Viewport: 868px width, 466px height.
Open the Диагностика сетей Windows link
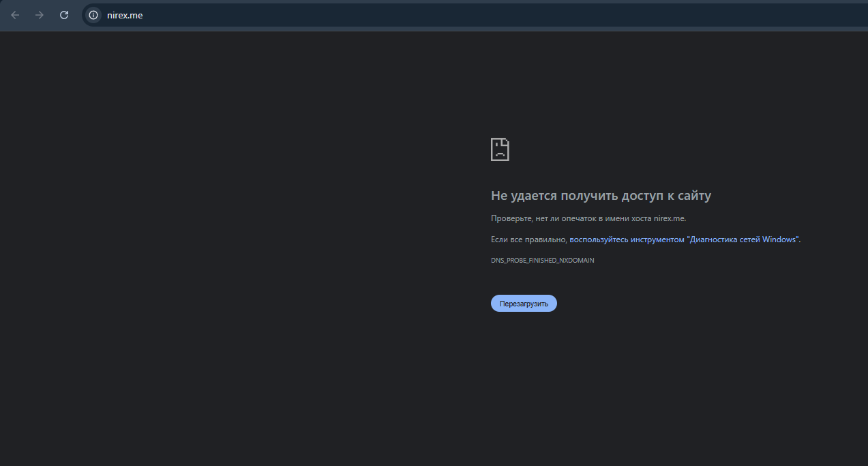[x=742, y=239]
